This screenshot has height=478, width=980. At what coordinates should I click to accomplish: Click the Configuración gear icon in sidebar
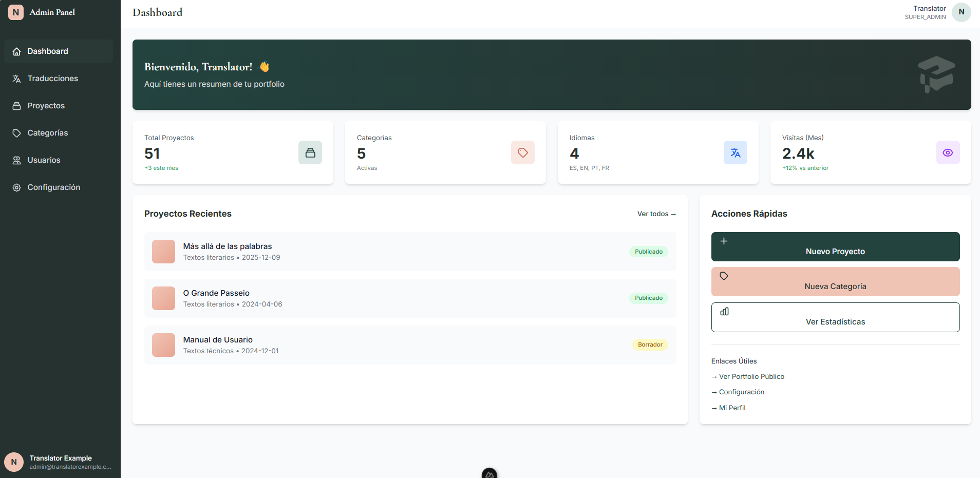[x=17, y=187]
